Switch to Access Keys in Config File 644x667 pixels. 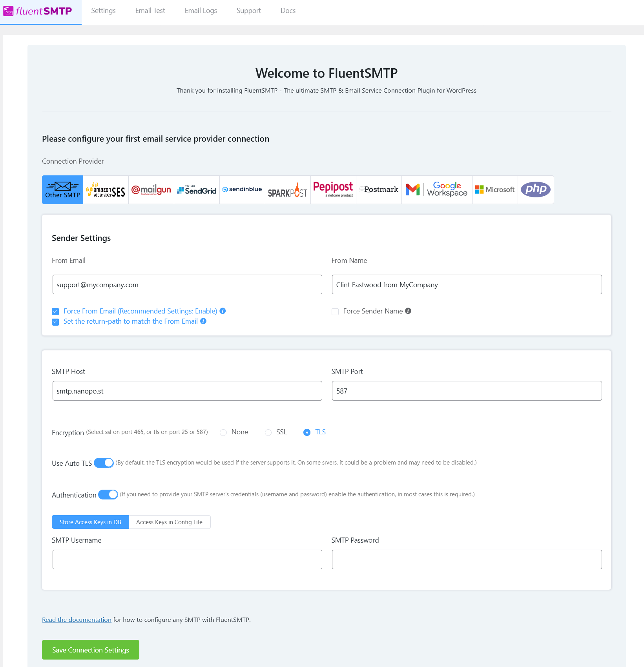[170, 522]
